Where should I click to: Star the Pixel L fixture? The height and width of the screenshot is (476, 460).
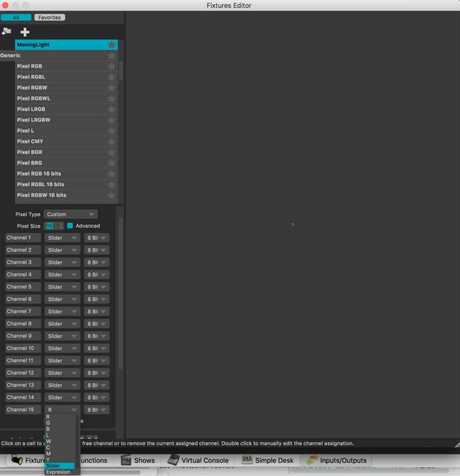coord(111,131)
